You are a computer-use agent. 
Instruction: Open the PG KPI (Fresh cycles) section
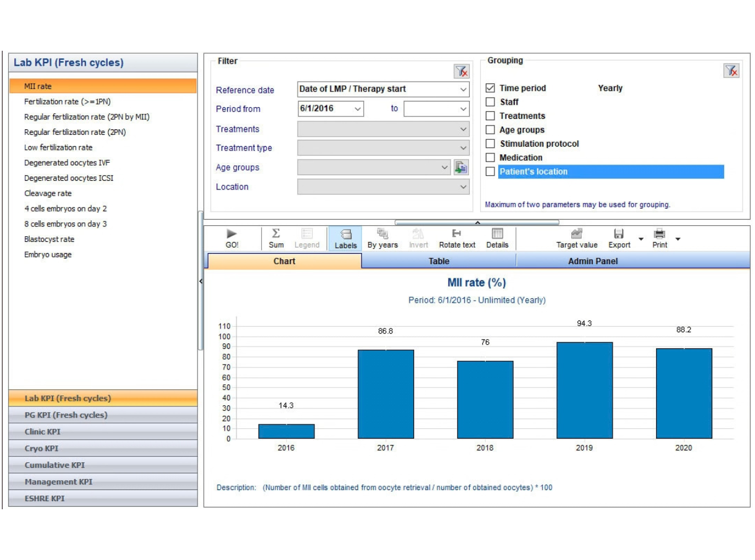103,415
